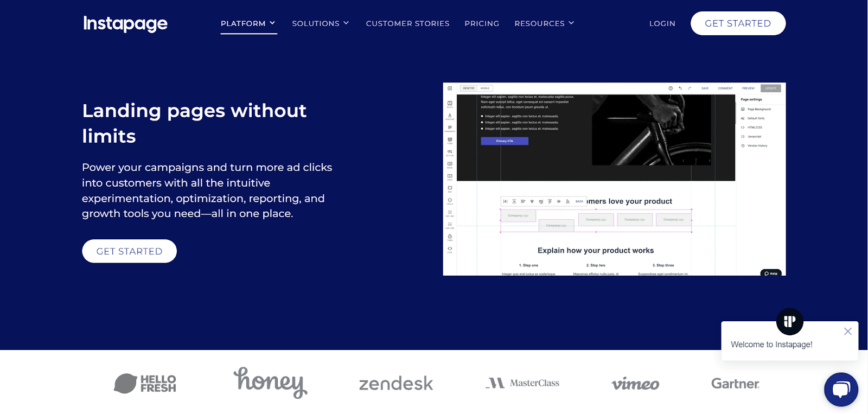868x414 pixels.
Task: Click COMMENT in the editor toolbar
Action: [725, 88]
